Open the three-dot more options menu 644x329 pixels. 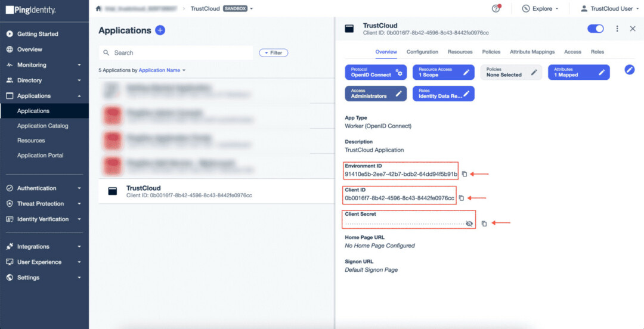[617, 29]
